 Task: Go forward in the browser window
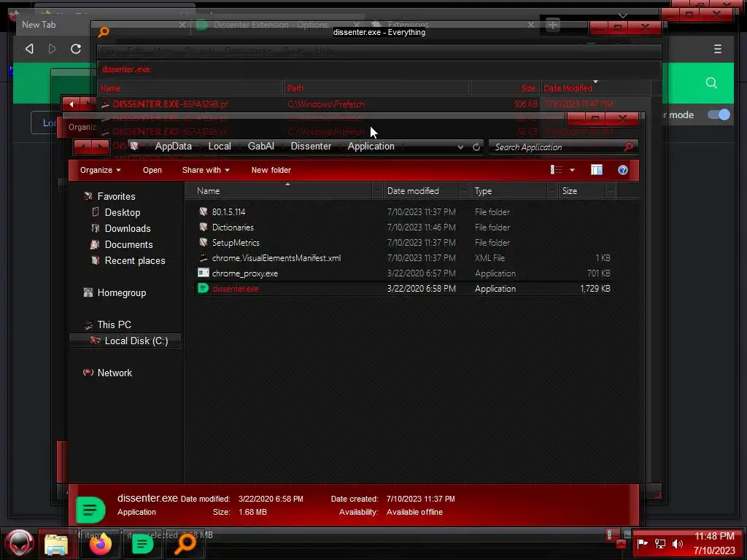point(53,49)
